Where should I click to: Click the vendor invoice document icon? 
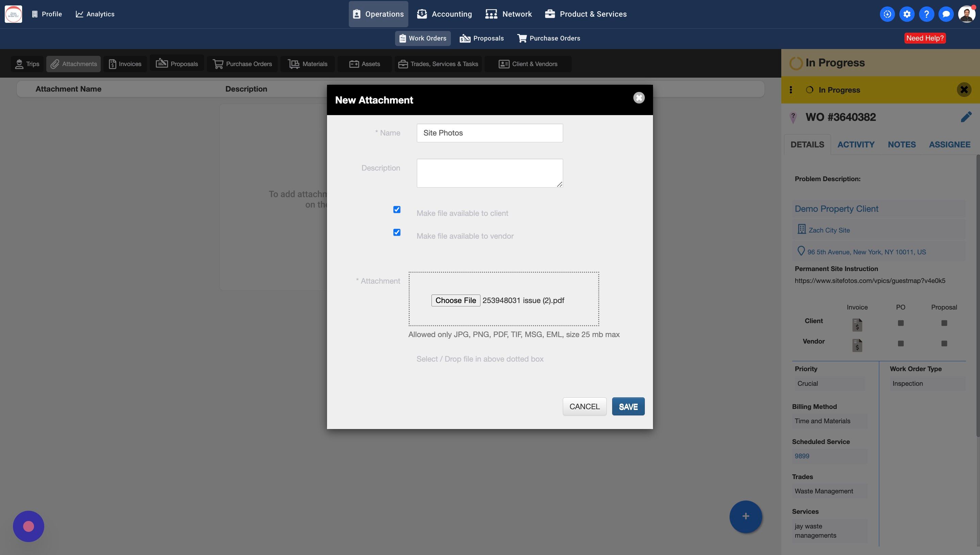click(857, 345)
